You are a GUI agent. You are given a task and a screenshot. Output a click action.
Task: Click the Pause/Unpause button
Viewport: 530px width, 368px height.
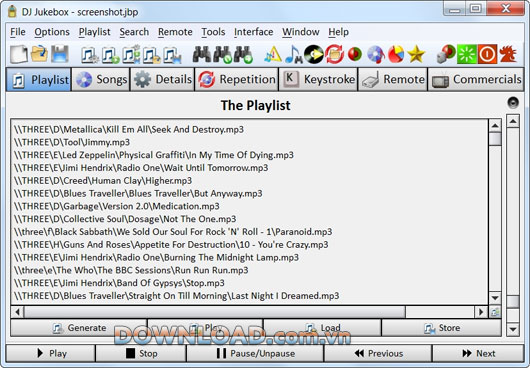(255, 353)
